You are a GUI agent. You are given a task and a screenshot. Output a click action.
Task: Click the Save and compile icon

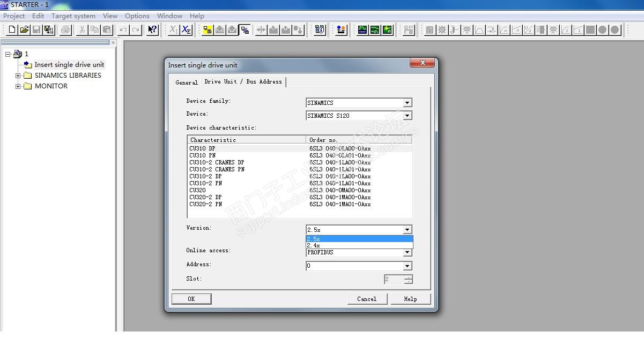tap(49, 29)
